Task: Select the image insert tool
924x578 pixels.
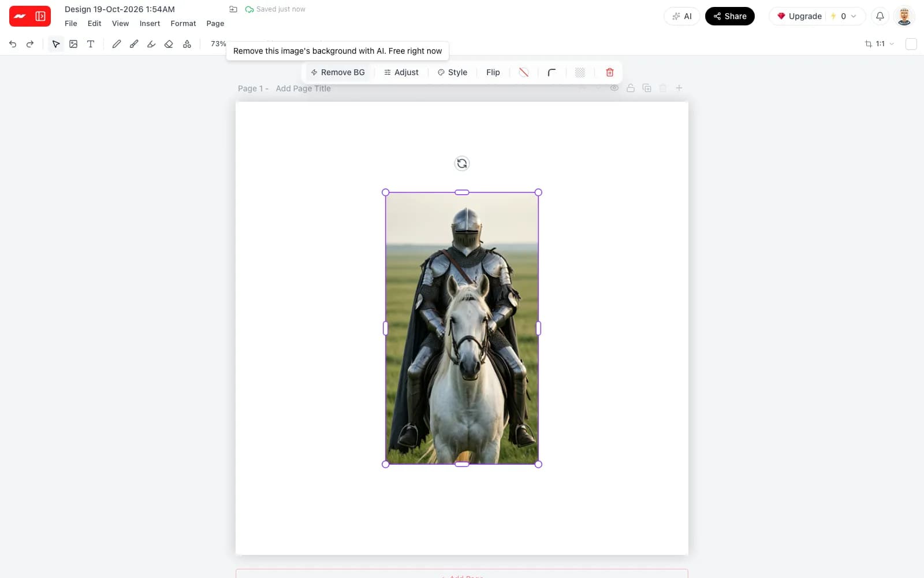Action: coord(73,44)
